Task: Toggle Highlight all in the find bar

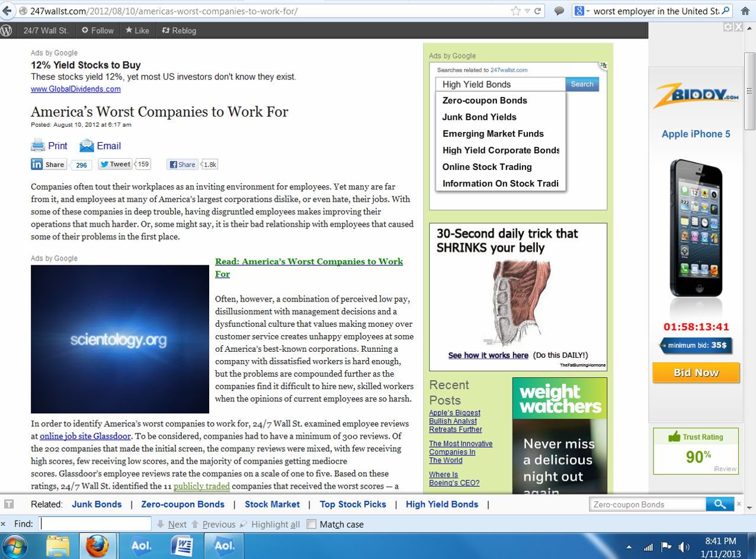Action: coord(270,524)
